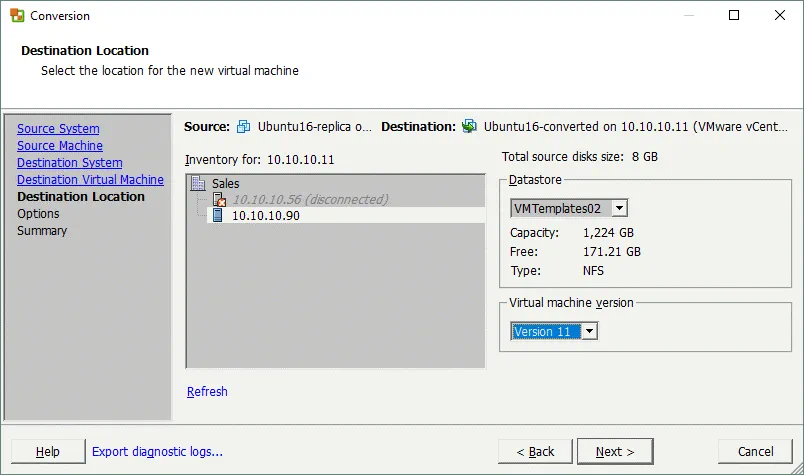Click the Conversion app icon in title bar

16,16
